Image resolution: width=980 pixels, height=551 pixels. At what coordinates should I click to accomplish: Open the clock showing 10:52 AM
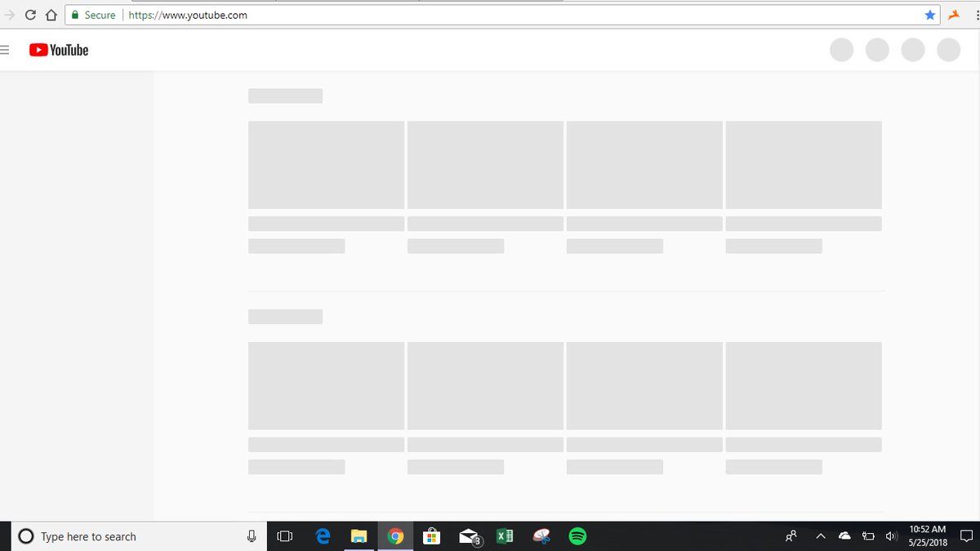pos(928,536)
